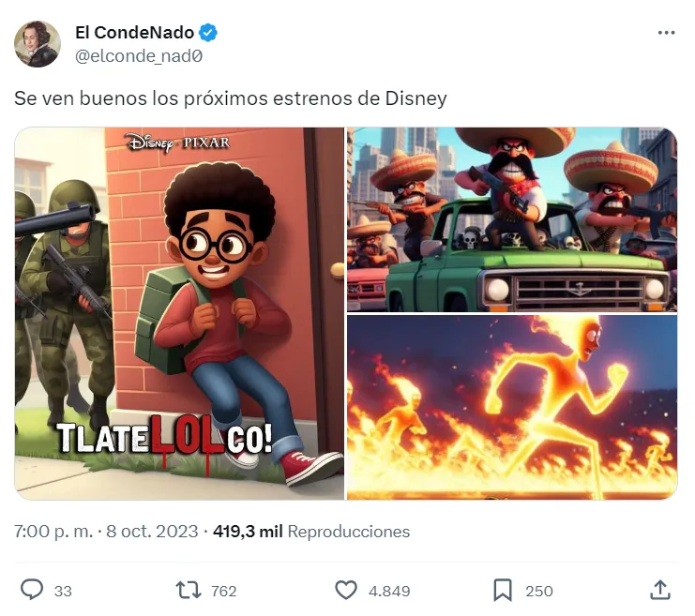Screen dimensions: 695x616
Task: Click the 4.849 likes count
Action: 389,592
